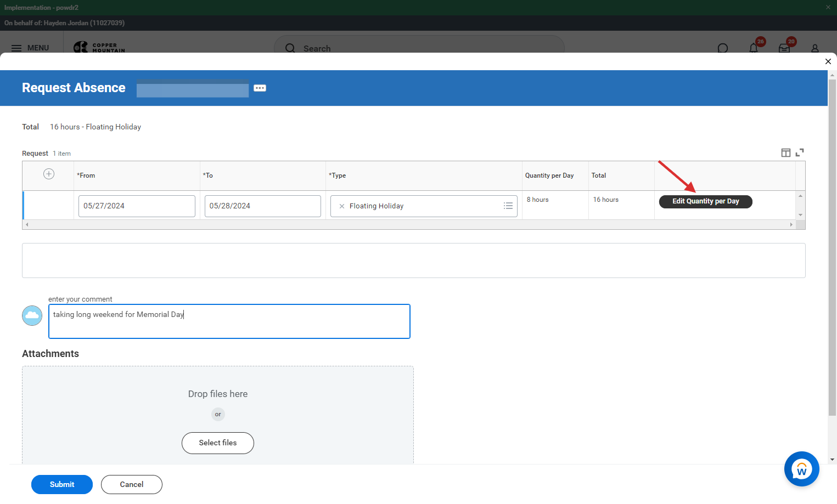
Task: Click the Copper Mountain logo
Action: 99,47
